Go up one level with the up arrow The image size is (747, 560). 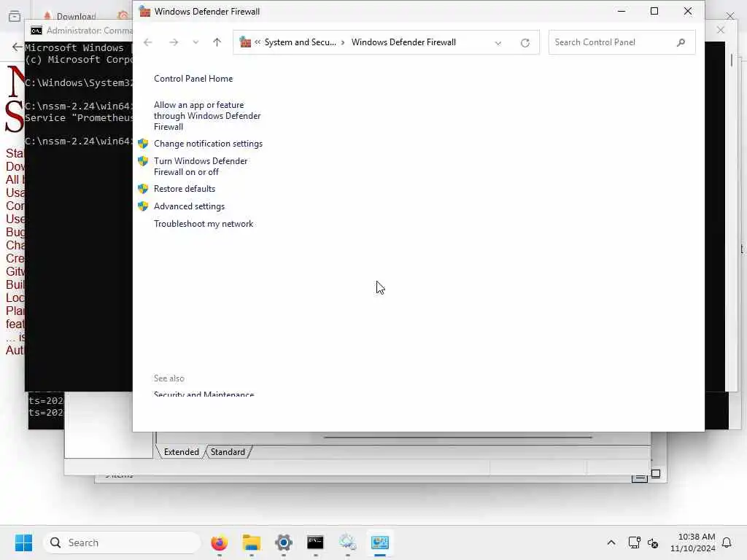point(217,42)
